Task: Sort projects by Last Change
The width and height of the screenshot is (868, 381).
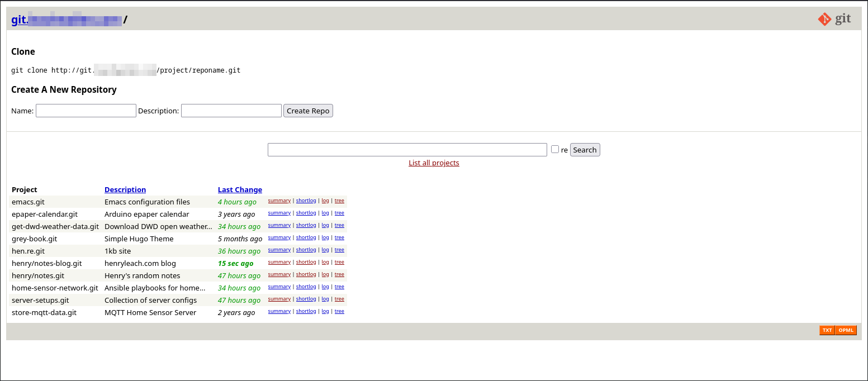Action: [240, 189]
